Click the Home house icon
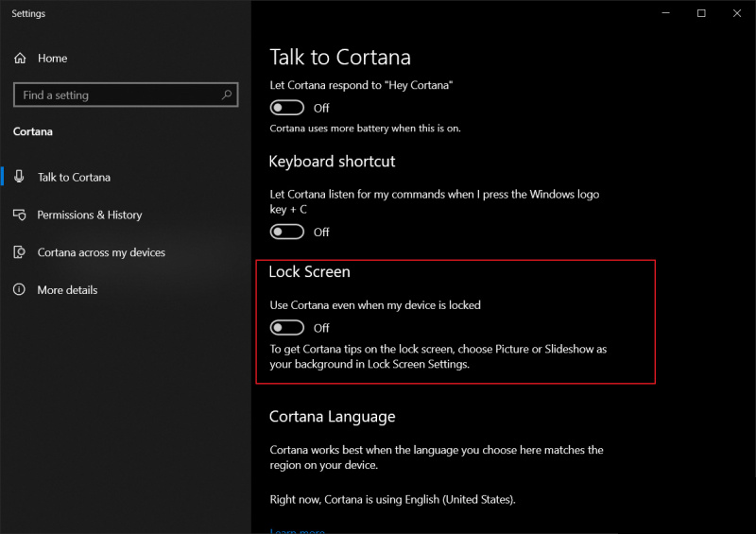The image size is (756, 534). [20, 59]
